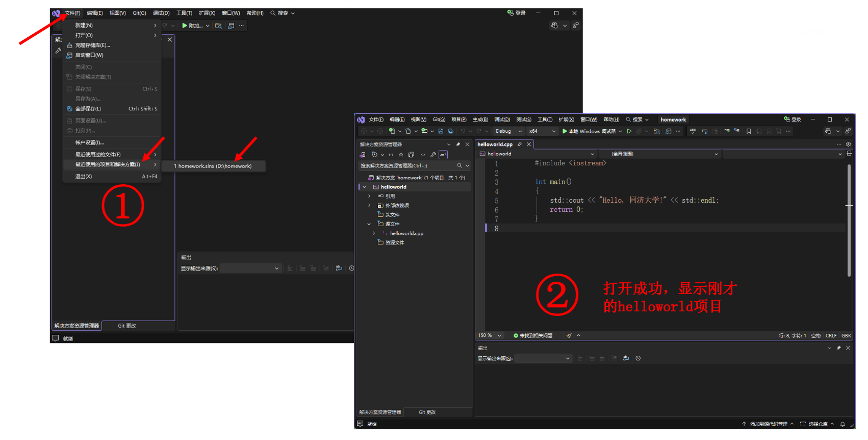Toggle the preview selected items button
868x440 pixels.
443,155
